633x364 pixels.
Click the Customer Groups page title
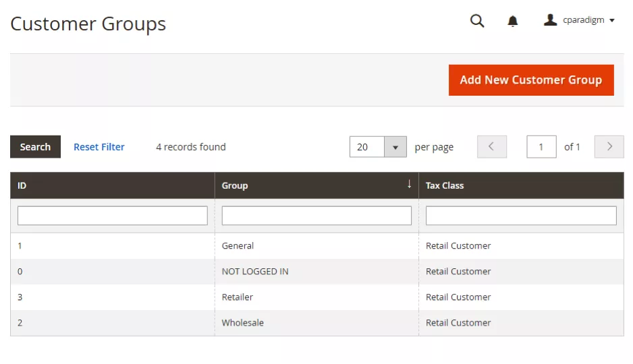[88, 24]
